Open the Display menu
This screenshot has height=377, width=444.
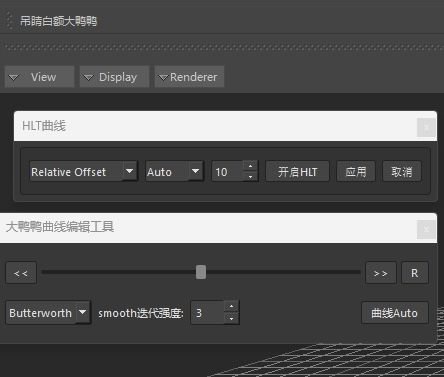(114, 77)
